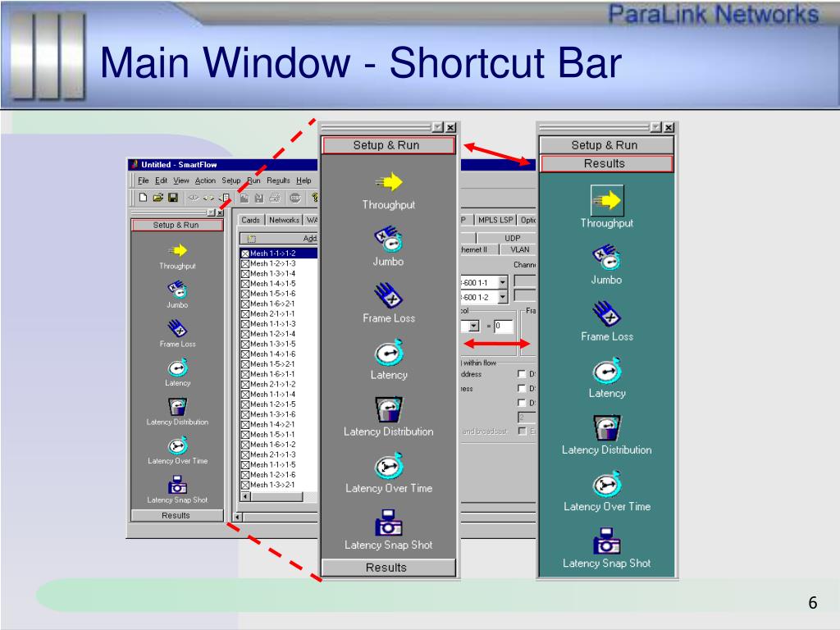Image resolution: width=840 pixels, height=630 pixels.
Task: Click the Save floppy disk toolbar icon
Action: (x=172, y=198)
